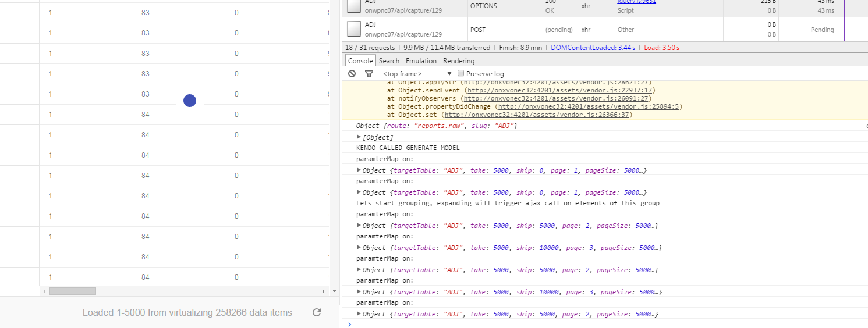
Task: Open the top frame dropdown
Action: click(417, 74)
